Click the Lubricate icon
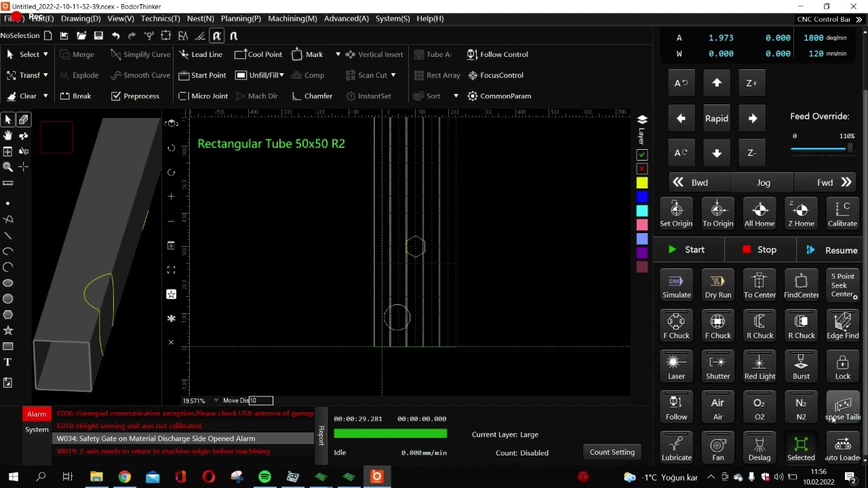Image resolution: width=868 pixels, height=488 pixels. [676, 447]
